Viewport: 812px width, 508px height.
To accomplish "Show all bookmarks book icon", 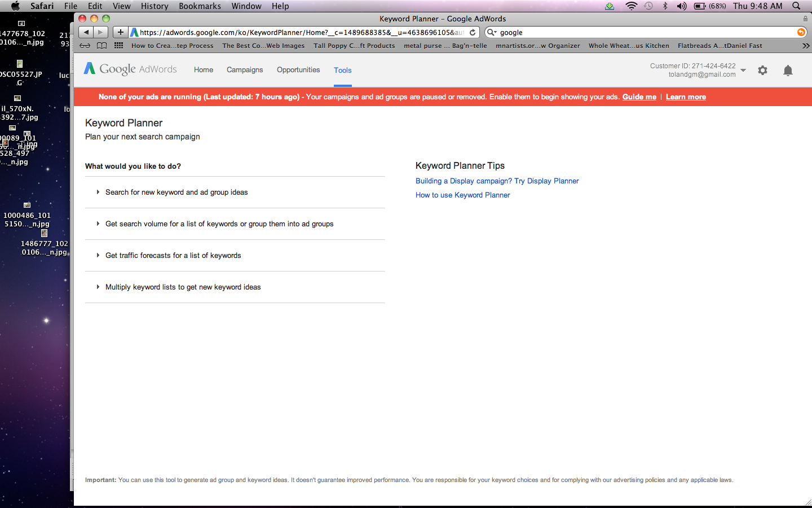I will [101, 46].
